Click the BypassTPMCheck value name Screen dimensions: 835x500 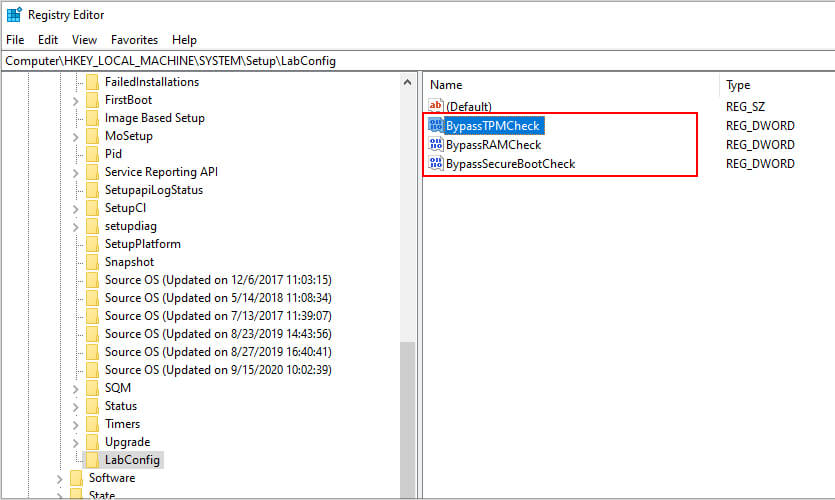click(493, 126)
